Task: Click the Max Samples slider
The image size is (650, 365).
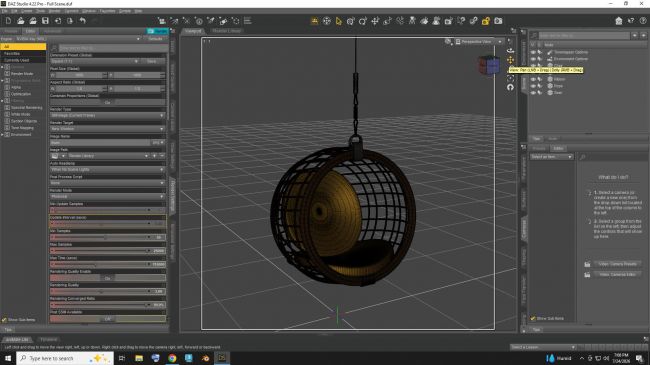Action: (x=99, y=251)
